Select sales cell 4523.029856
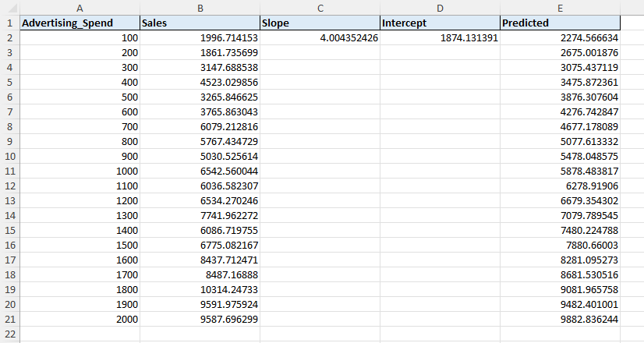The image size is (644, 343). tap(200, 82)
